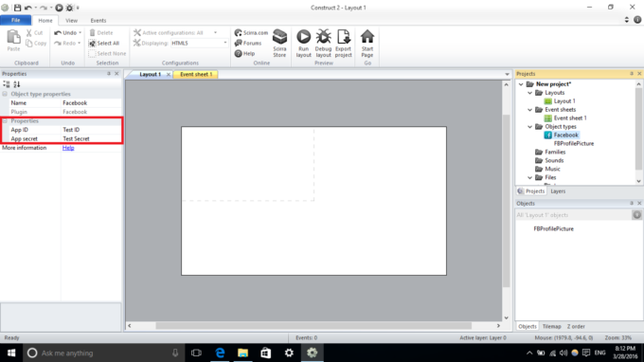Collapse the Properties section
The image size is (644, 362).
tap(5, 120)
